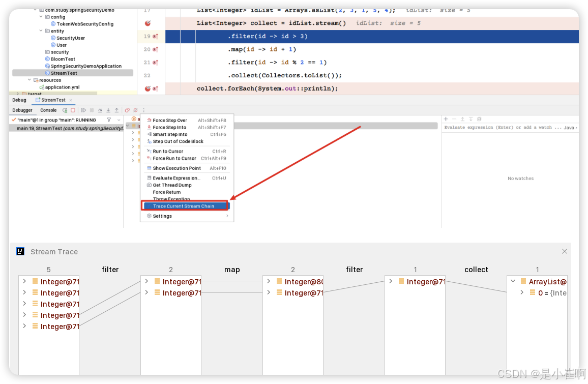Click the Pause program icon
588x384 pixels.
tap(92, 110)
